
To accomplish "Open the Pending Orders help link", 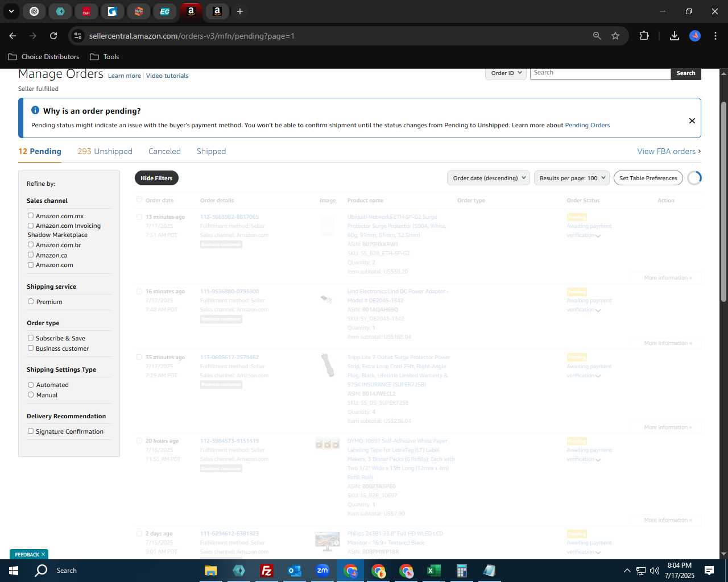I will (588, 125).
